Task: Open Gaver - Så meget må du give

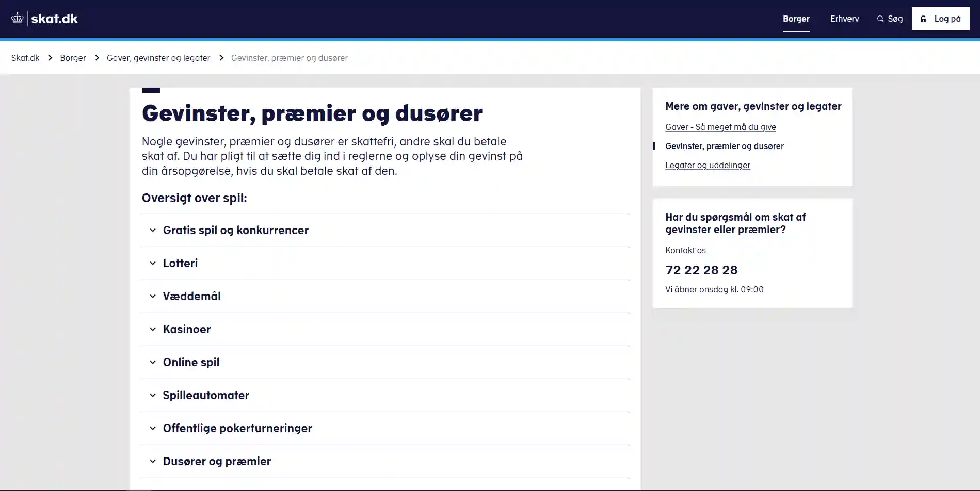Action: [x=720, y=127]
